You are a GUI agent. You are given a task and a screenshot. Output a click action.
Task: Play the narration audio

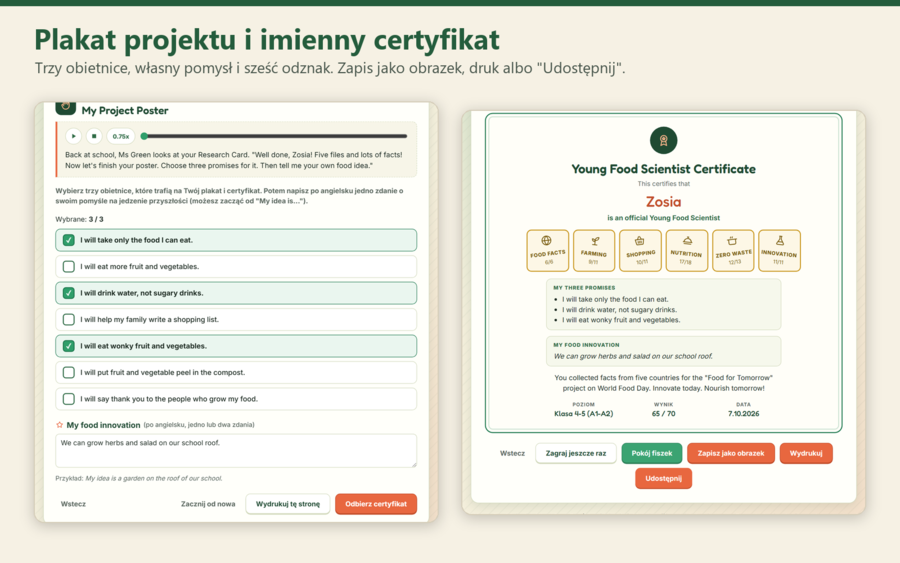73,136
